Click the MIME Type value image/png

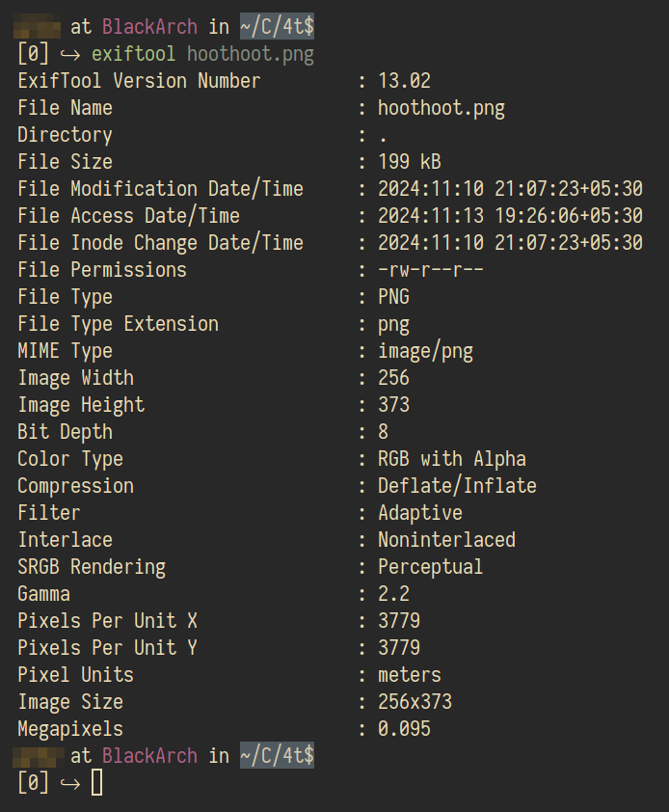[x=425, y=352]
